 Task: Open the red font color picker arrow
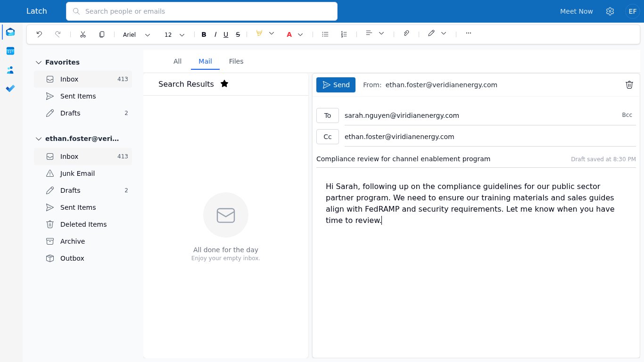tap(300, 34)
